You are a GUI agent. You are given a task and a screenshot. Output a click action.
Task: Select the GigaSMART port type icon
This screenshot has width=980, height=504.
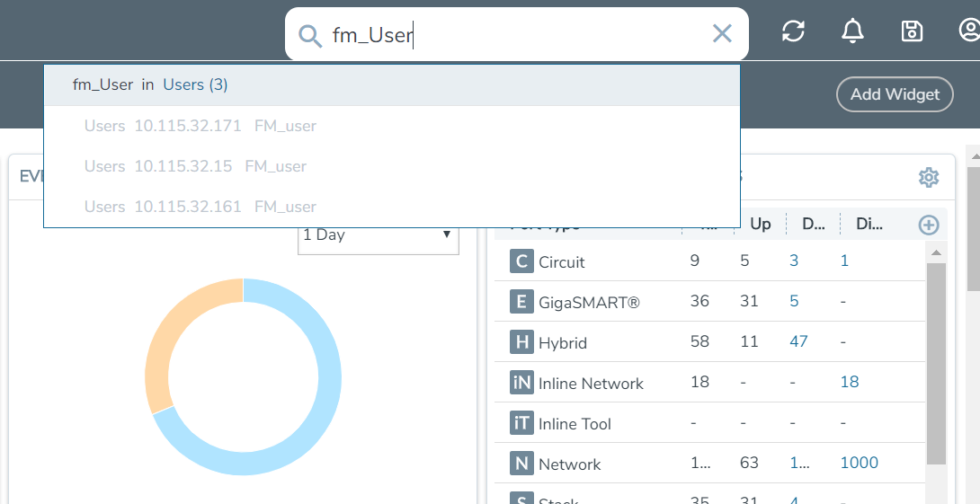[521, 302]
